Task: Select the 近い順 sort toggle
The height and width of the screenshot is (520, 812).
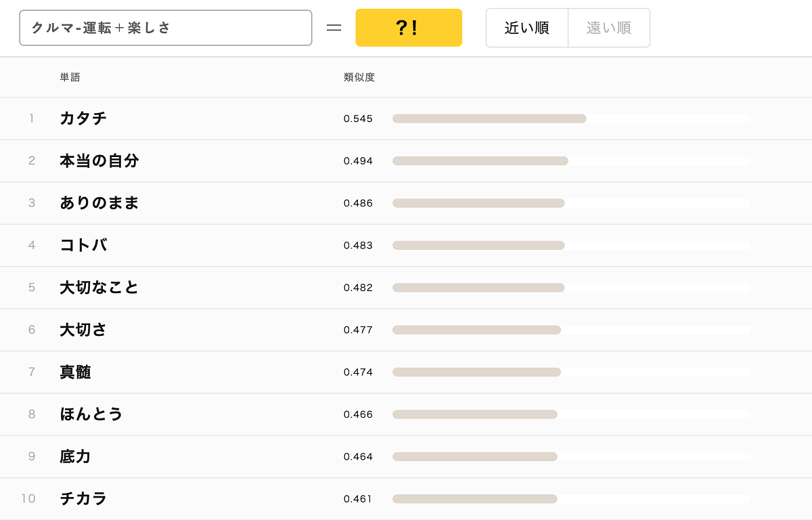Action: (x=527, y=28)
